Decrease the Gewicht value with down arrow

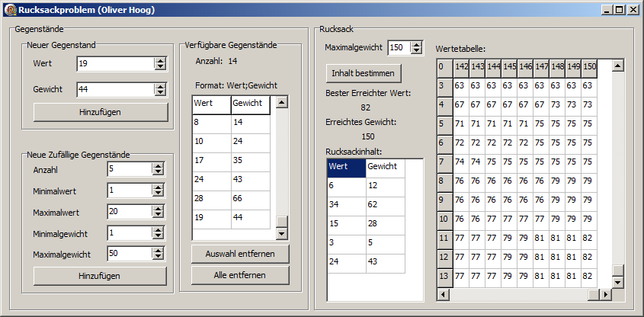159,93
